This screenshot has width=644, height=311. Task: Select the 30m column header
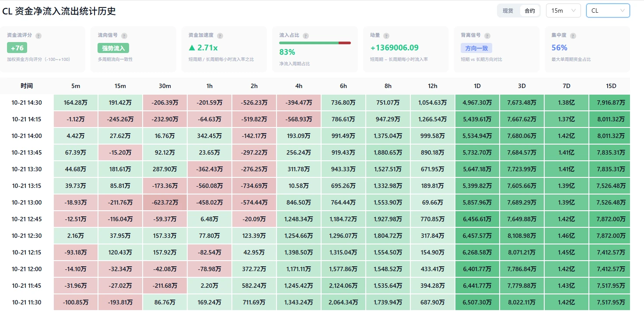pos(165,86)
